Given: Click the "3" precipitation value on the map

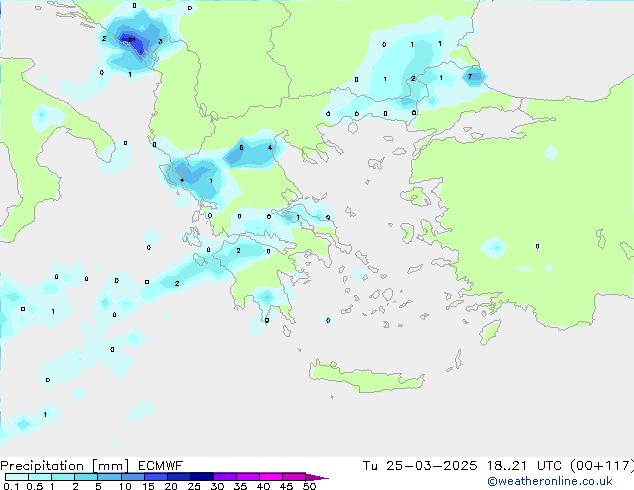Looking at the screenshot, I should point(161,41).
